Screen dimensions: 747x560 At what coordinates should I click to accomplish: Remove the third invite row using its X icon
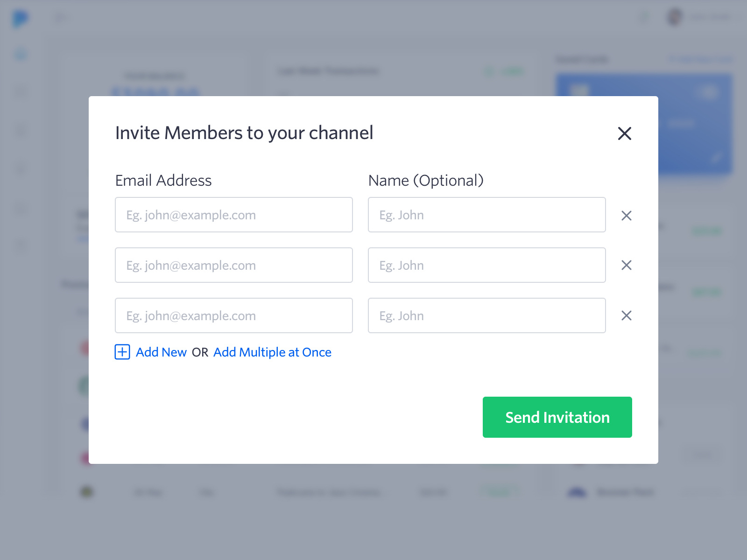(626, 315)
